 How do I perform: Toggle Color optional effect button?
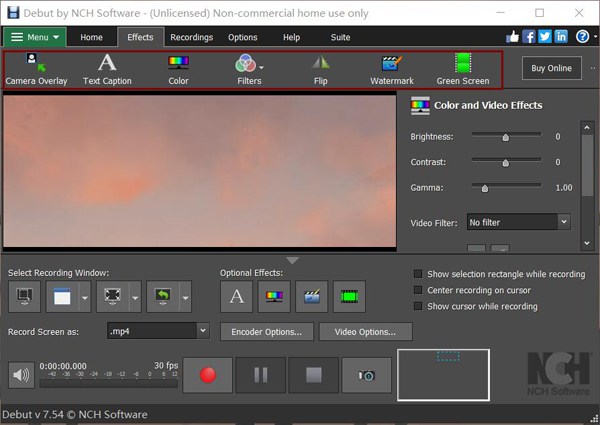point(274,296)
